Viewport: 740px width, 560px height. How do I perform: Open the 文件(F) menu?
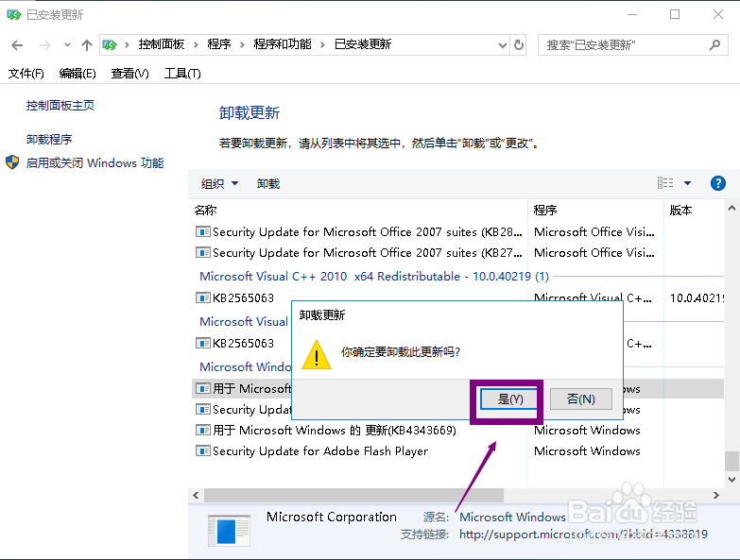pyautogui.click(x=26, y=74)
